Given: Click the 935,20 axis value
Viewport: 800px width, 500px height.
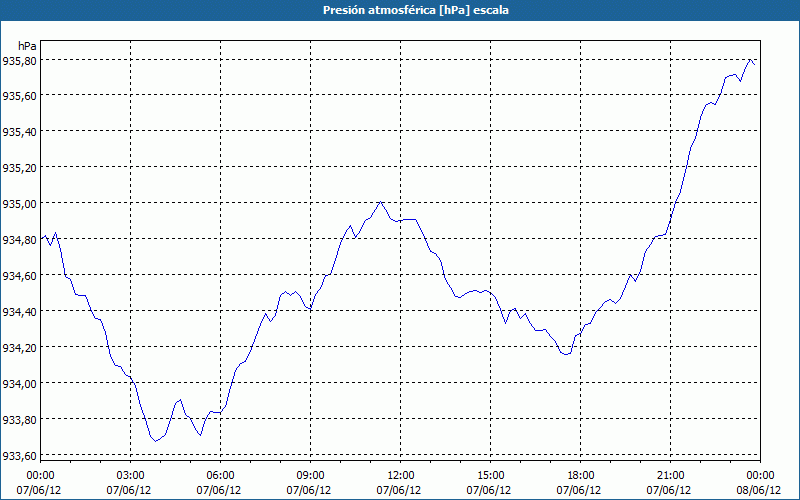Looking at the screenshot, I should 19,168.
